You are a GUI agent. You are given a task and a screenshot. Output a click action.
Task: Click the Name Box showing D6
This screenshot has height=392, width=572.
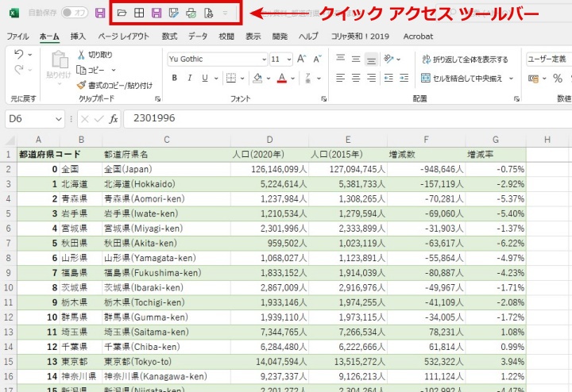[35, 119]
